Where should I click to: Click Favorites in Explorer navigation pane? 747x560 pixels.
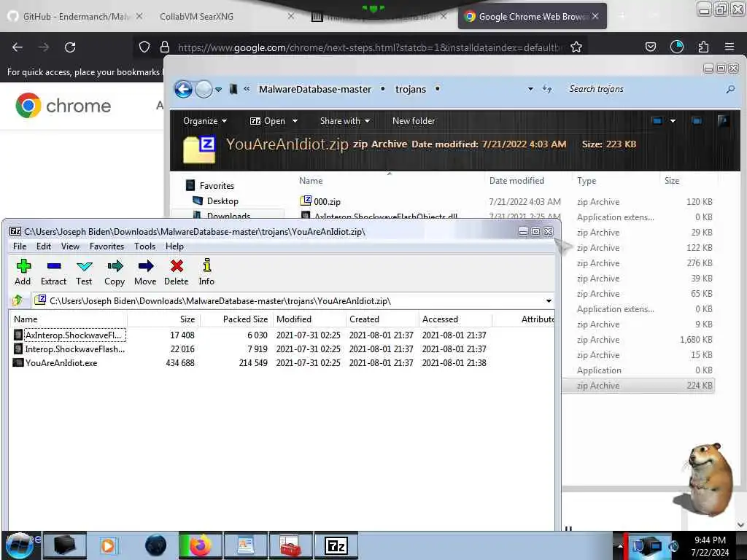(x=216, y=186)
